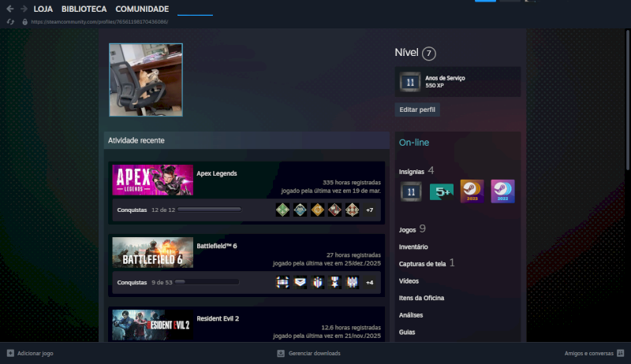Click the page vertical scrollbar
631x364 pixels.
coord(627,100)
